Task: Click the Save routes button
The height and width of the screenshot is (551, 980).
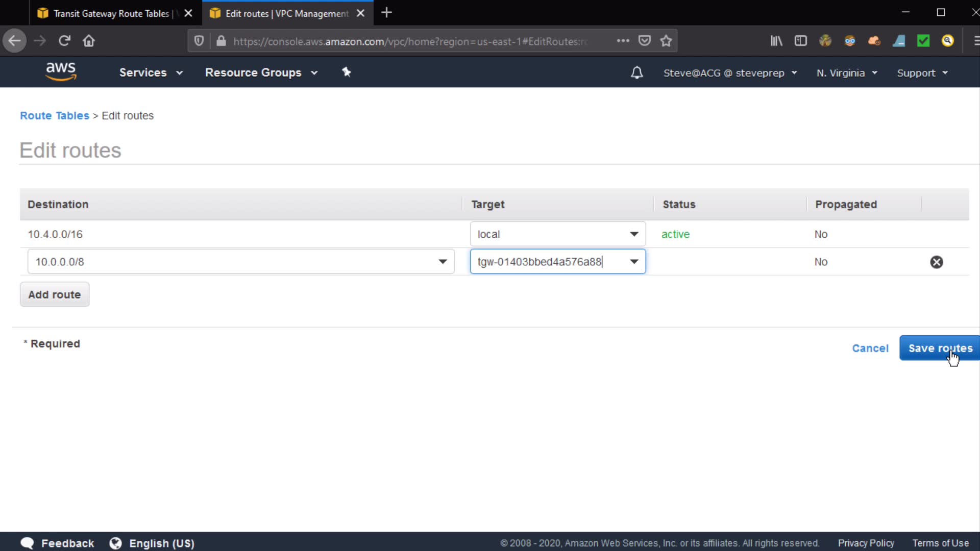Action: coord(940,348)
